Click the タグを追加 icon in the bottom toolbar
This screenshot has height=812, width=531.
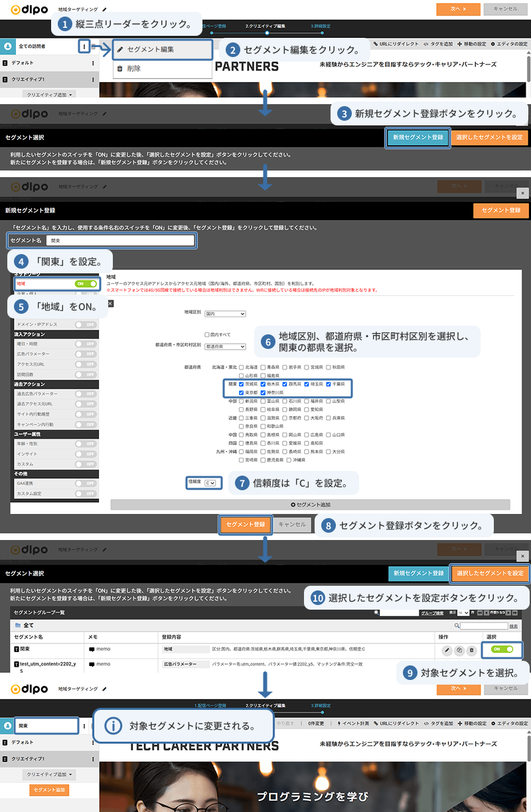click(x=427, y=723)
